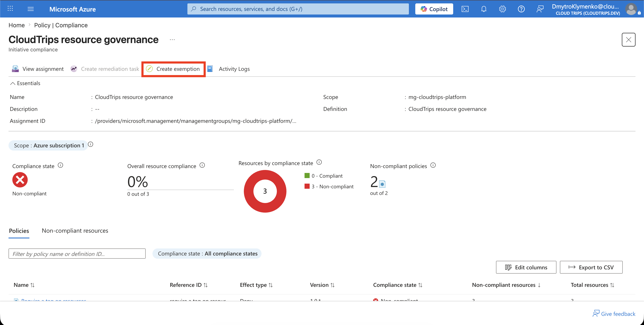Click the green Compliant legend swatch
The height and width of the screenshot is (325, 644).
pyautogui.click(x=307, y=176)
